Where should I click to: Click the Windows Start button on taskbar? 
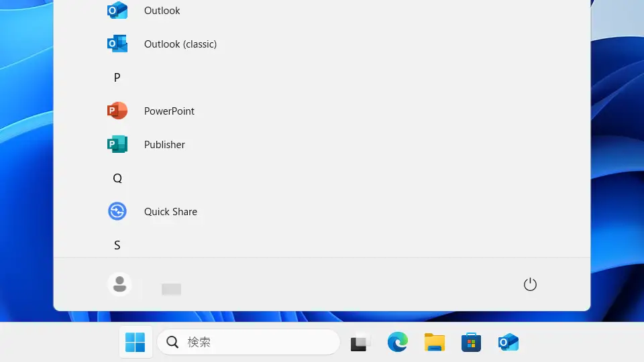click(135, 342)
